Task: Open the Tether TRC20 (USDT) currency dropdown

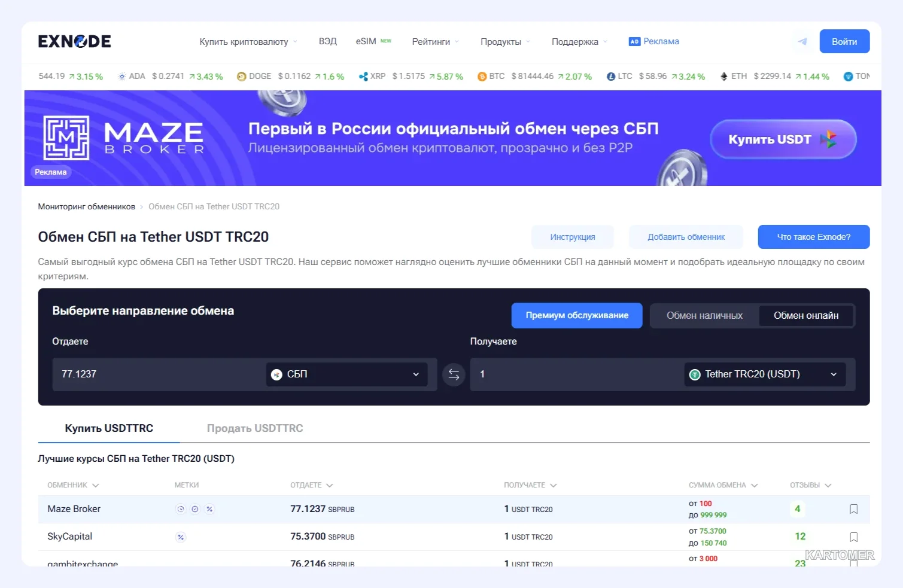Action: pyautogui.click(x=765, y=374)
